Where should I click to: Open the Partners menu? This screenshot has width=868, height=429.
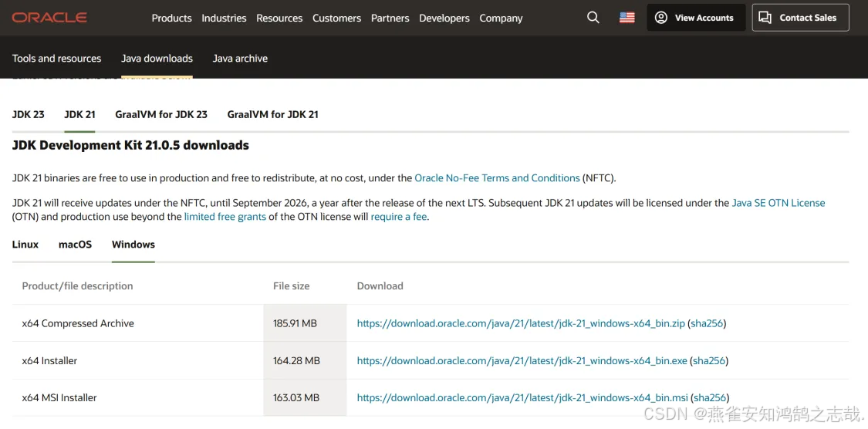[x=390, y=19]
